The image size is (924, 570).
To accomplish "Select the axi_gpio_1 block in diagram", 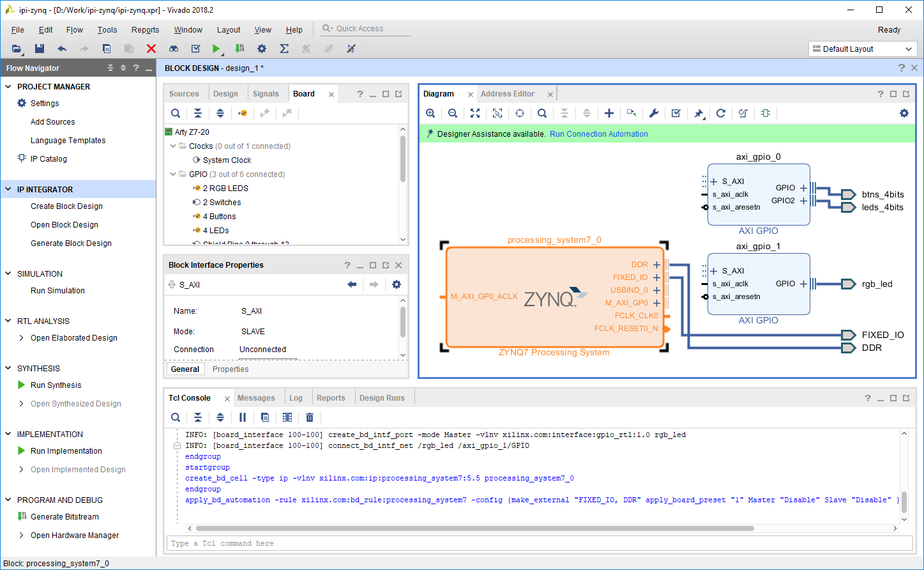I will pyautogui.click(x=759, y=284).
